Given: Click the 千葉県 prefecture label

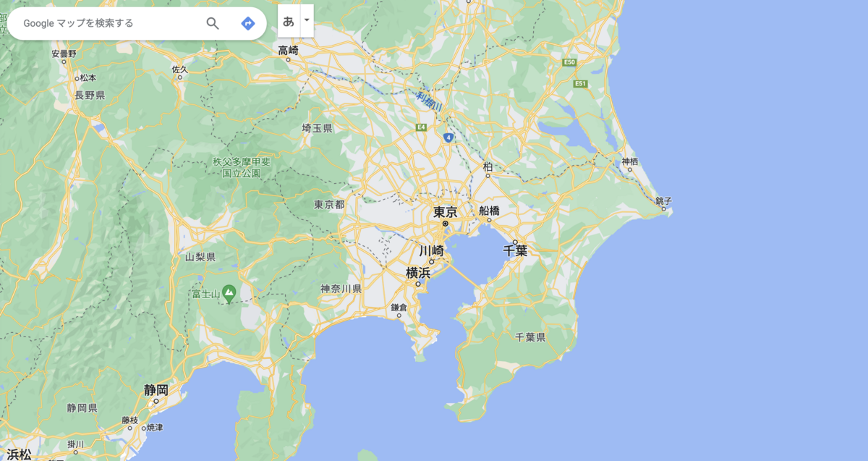Looking at the screenshot, I should tap(530, 337).
